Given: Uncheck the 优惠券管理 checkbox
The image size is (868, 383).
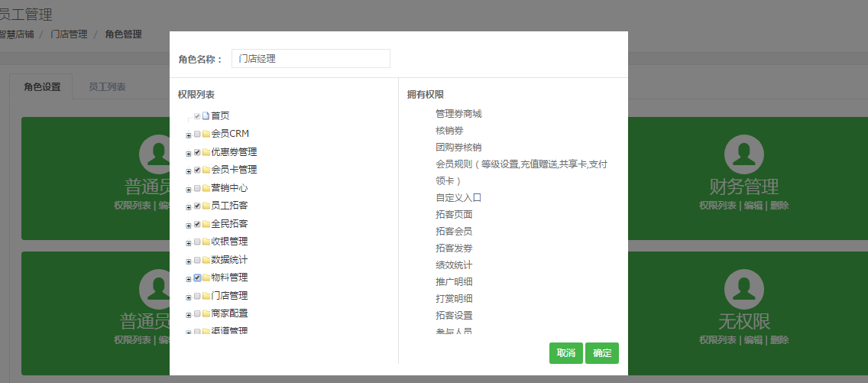Looking at the screenshot, I should 197,152.
